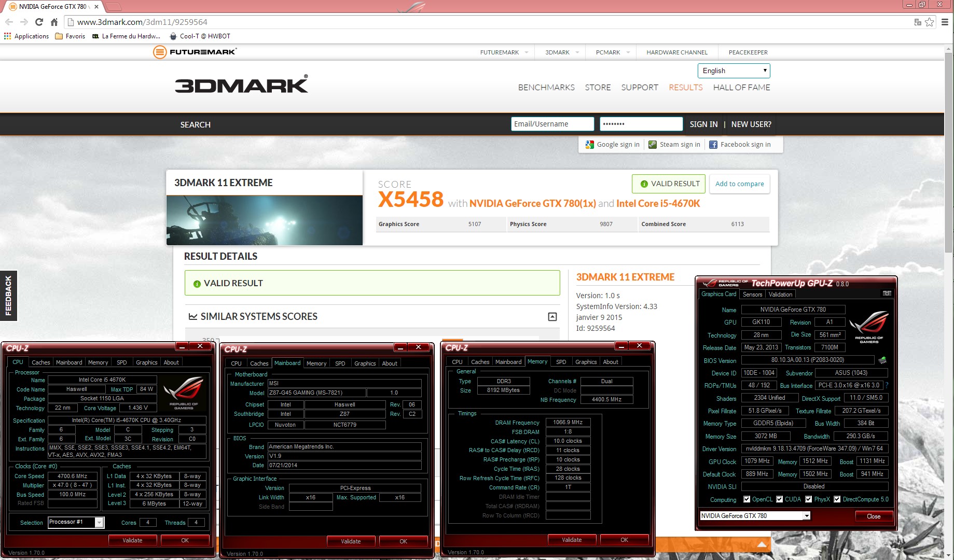The height and width of the screenshot is (560, 954).
Task: Click the Facebook sign in link
Action: 740,145
